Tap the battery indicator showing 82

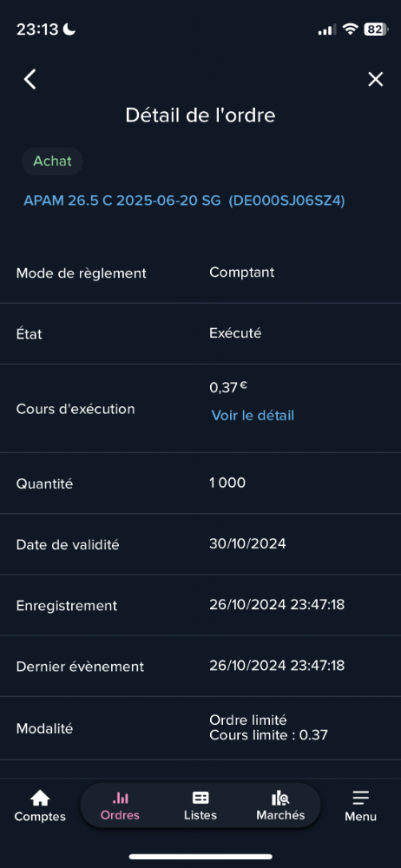click(376, 30)
